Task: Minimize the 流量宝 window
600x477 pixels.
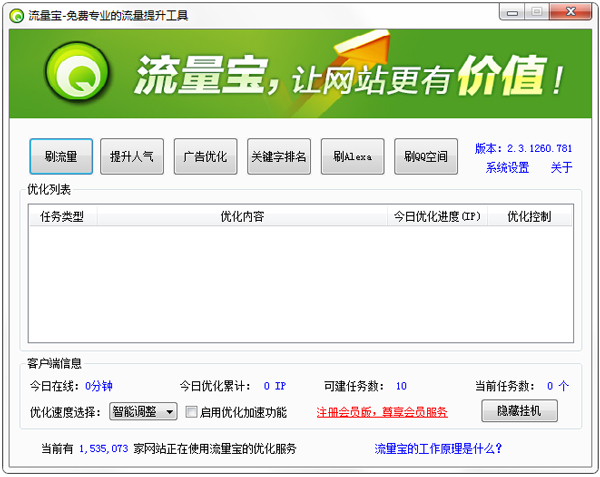Action: click(512, 13)
